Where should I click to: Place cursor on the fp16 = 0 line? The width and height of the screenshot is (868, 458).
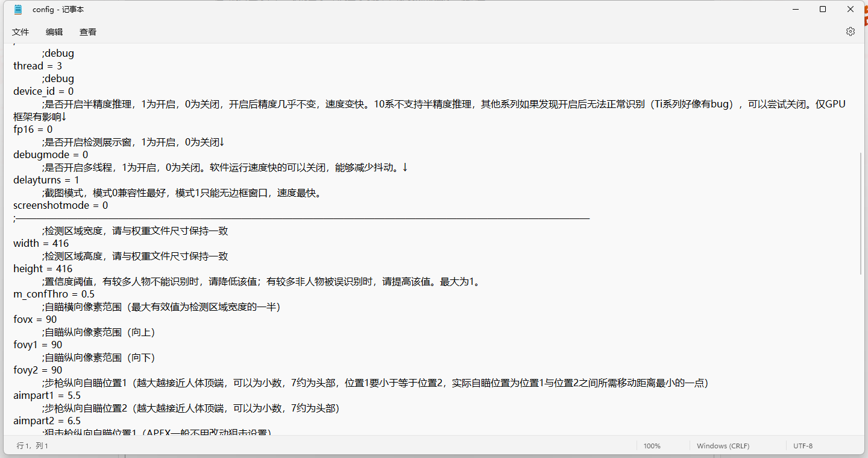[x=33, y=129]
